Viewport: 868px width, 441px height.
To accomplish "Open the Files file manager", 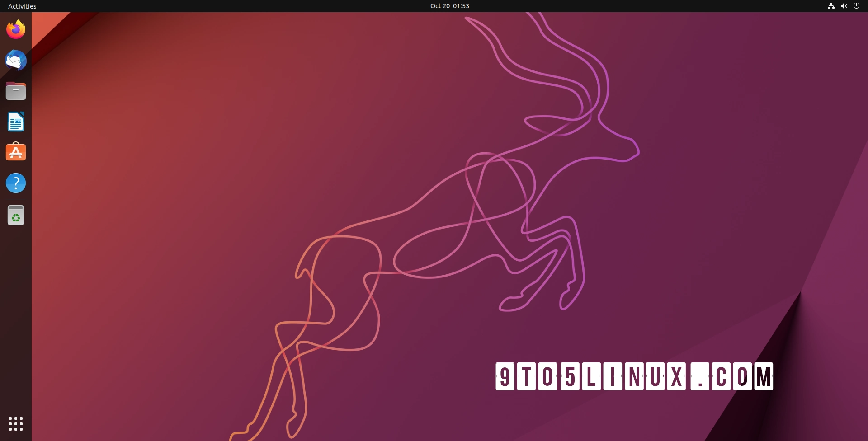I will 15,91.
